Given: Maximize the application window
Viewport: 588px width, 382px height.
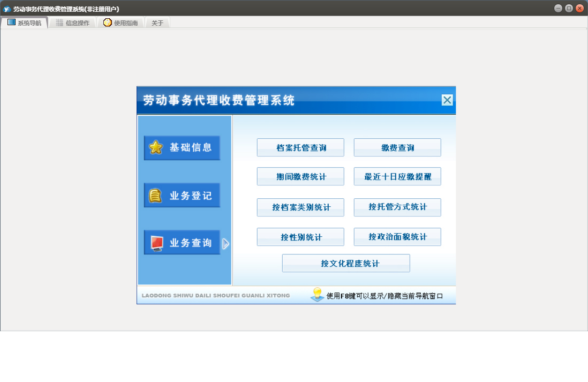Looking at the screenshot, I should (569, 8).
